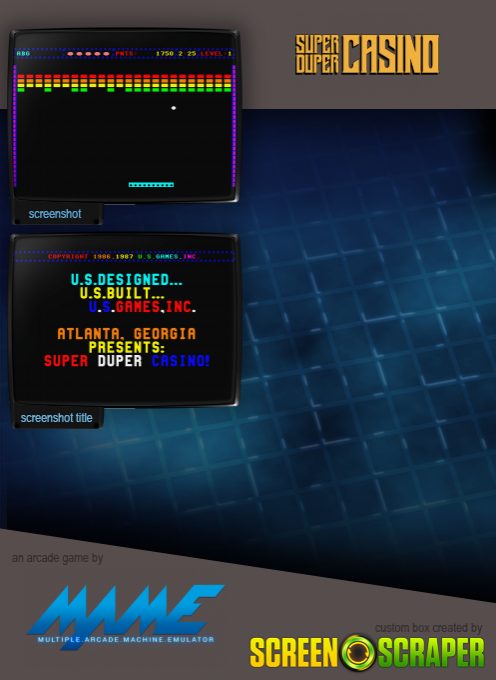Click the pink lives indicator dots
This screenshot has height=680, width=496.
tap(88, 54)
